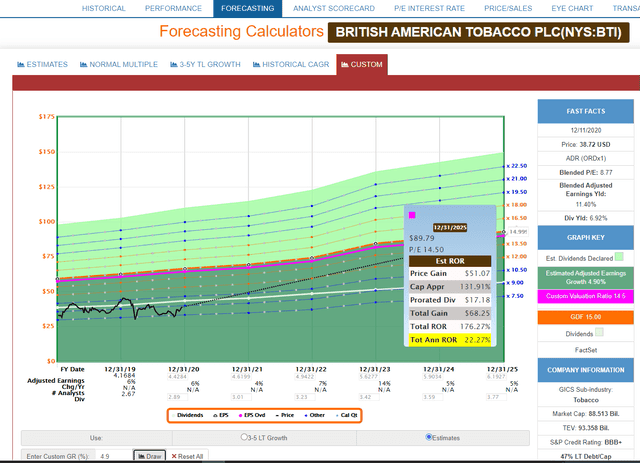Click the Fast Facts header
Image resolution: width=640 pixels, height=463 pixels.
tap(585, 111)
